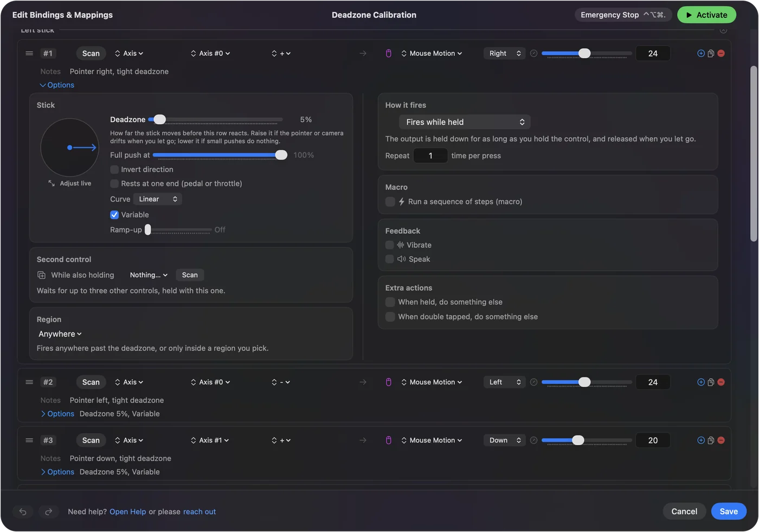Viewport: 759px width, 532px height.
Task: Delete binding row #2
Action: tap(721, 382)
